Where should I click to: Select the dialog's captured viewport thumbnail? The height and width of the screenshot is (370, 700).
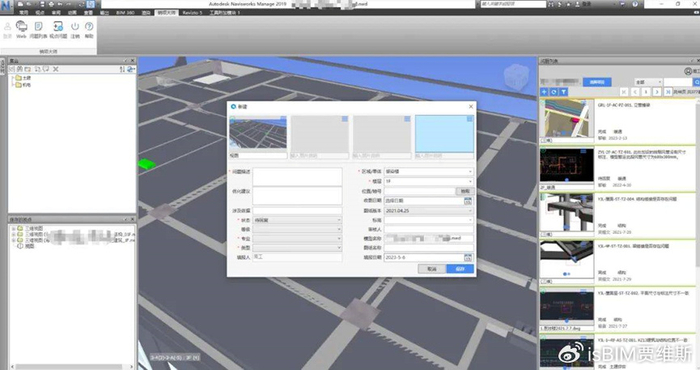point(258,134)
